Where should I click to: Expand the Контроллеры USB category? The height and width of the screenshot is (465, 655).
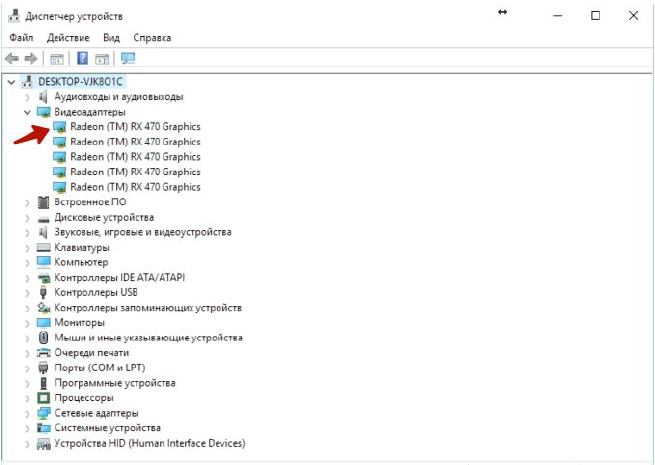click(x=28, y=293)
